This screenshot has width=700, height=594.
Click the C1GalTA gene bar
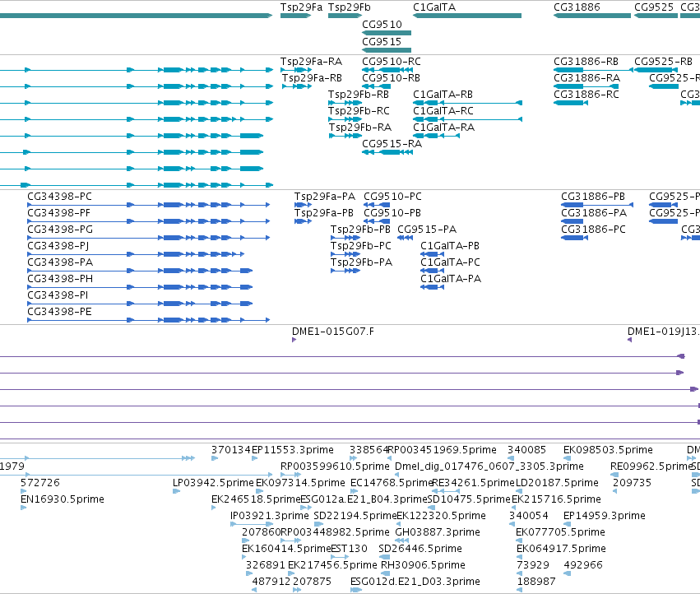[x=467, y=16]
